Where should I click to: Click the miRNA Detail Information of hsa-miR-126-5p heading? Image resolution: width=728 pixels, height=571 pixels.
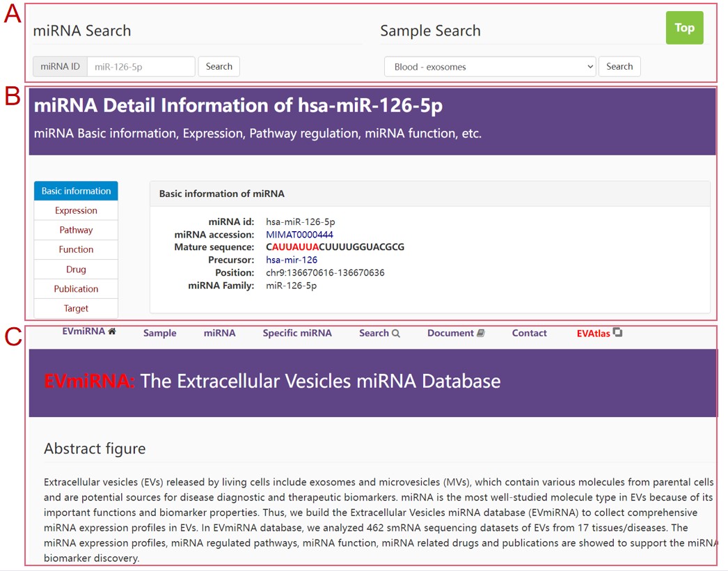coord(238,105)
